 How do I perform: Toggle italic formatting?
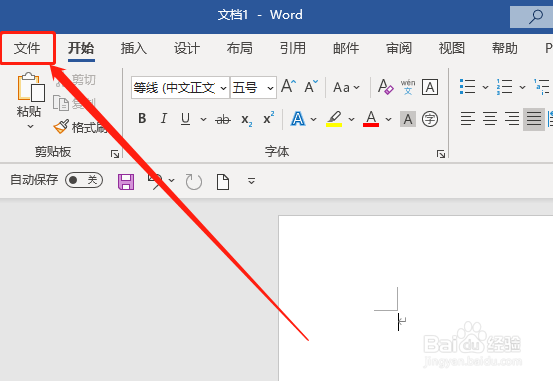point(164,119)
